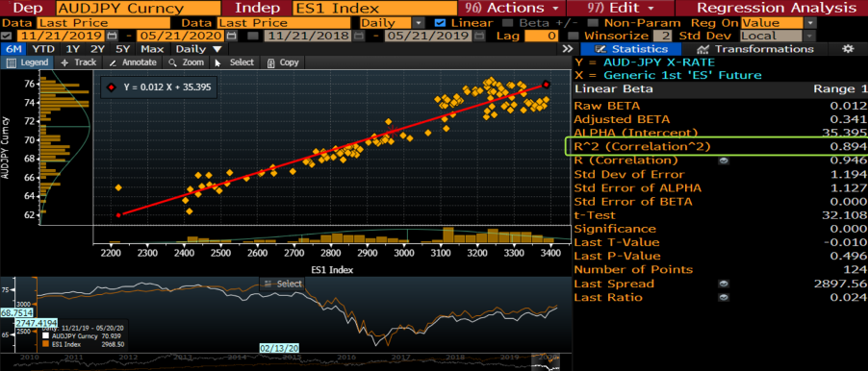868x371 pixels.
Task: Toggle checkbox for 11/21/2018 date range
Action: click(x=252, y=36)
